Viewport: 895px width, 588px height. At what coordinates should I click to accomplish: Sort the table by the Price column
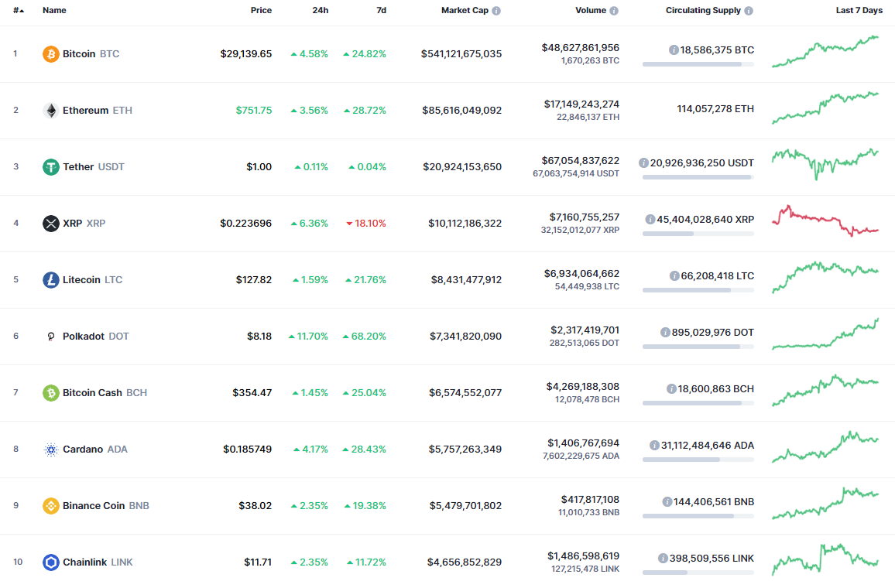click(261, 10)
